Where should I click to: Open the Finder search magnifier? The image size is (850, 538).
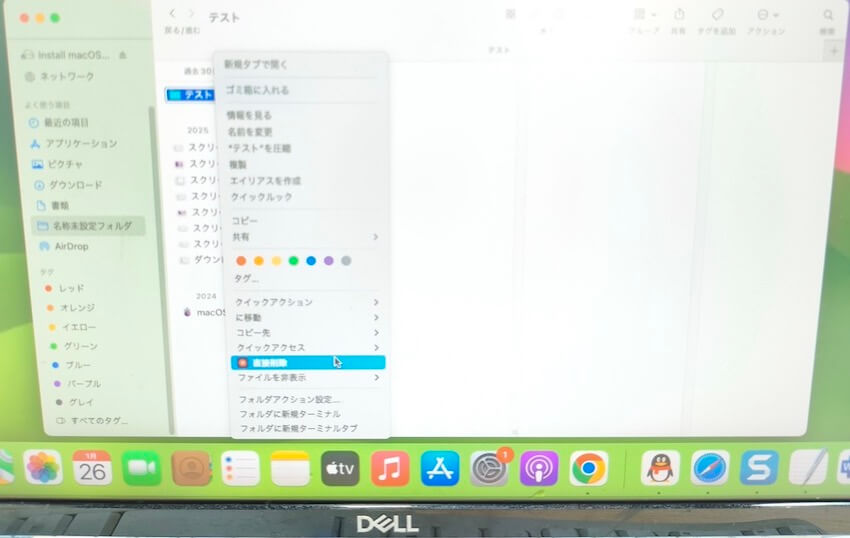(828, 15)
